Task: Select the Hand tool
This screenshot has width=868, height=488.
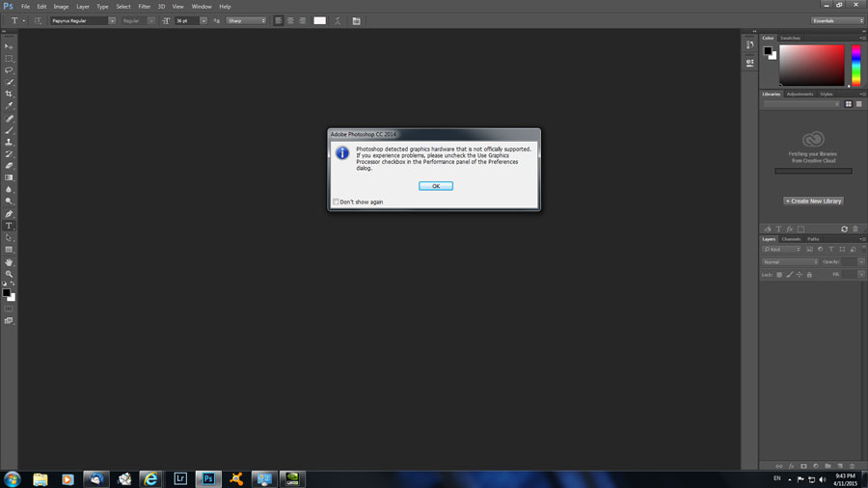Action: (10, 261)
